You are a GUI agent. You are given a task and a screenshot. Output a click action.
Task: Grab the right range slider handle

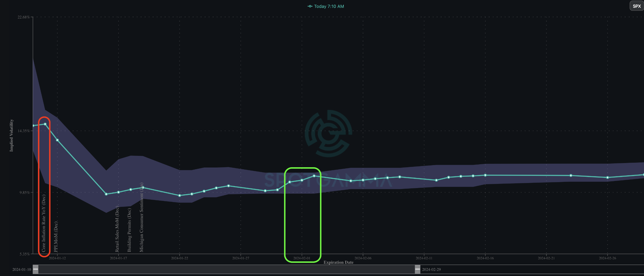[417, 269]
